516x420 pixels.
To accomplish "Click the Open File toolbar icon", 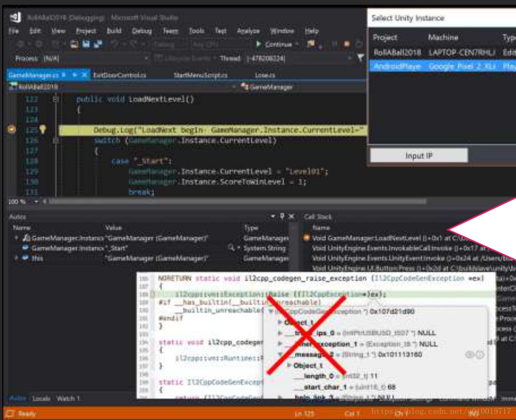I will point(74,44).
